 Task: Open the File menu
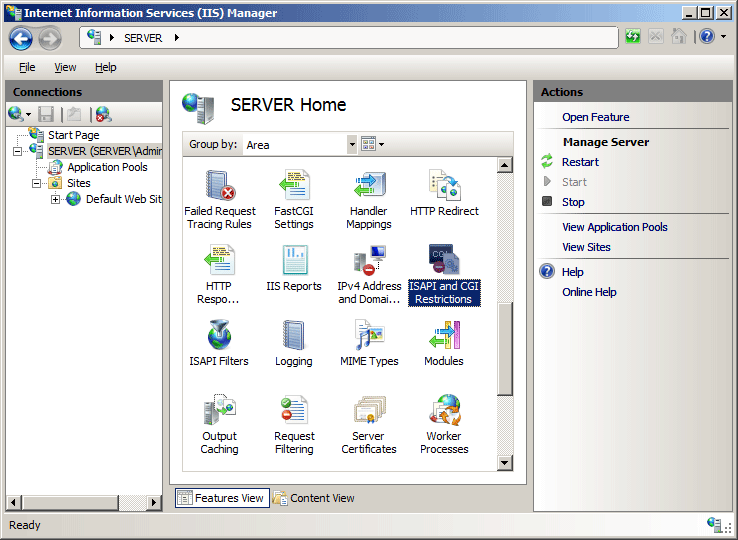point(27,67)
